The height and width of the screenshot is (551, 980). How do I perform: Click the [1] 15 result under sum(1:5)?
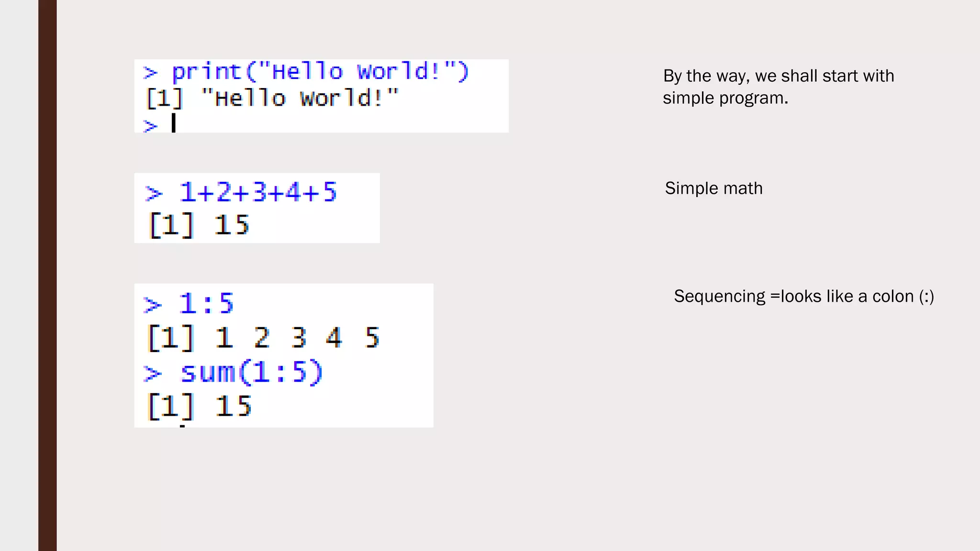tap(199, 406)
